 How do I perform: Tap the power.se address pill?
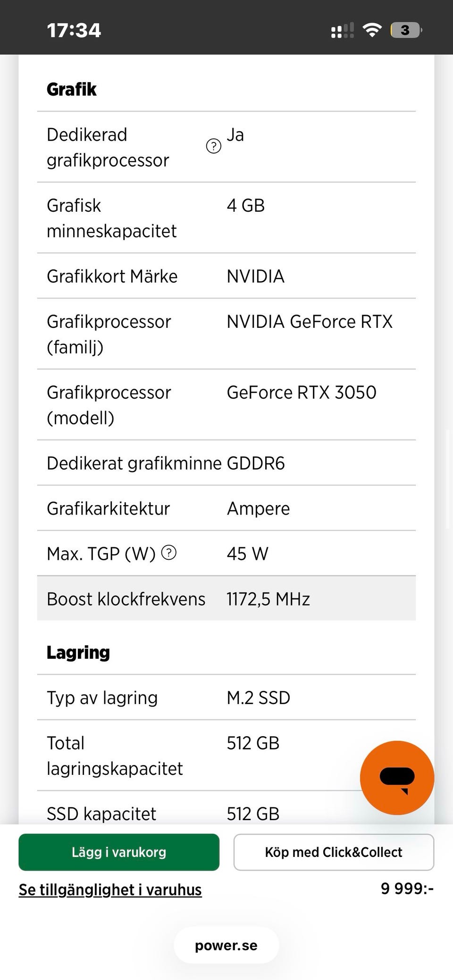[226, 945]
